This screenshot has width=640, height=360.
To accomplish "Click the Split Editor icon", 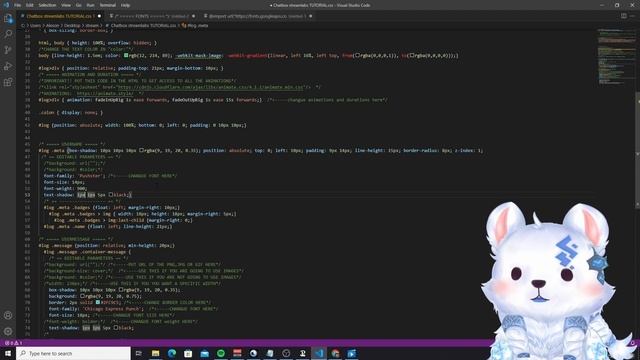I will [624, 16].
